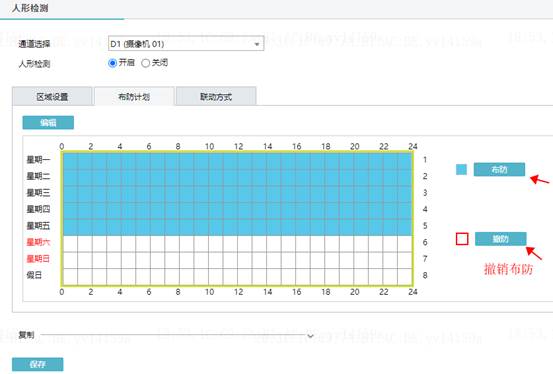Expand the 复制 section chevron
Image resolution: width=553 pixels, height=374 pixels.
(310, 336)
